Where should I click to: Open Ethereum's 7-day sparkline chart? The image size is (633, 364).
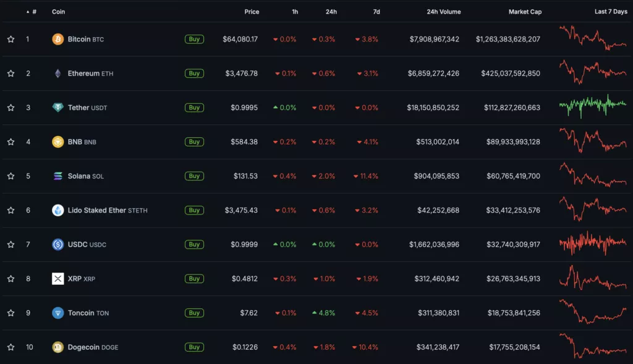pyautogui.click(x=593, y=72)
